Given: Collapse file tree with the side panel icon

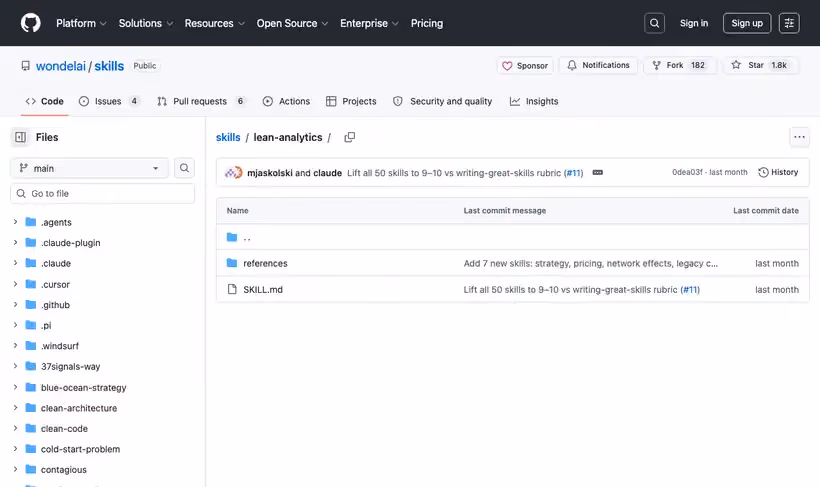Looking at the screenshot, I should point(20,137).
